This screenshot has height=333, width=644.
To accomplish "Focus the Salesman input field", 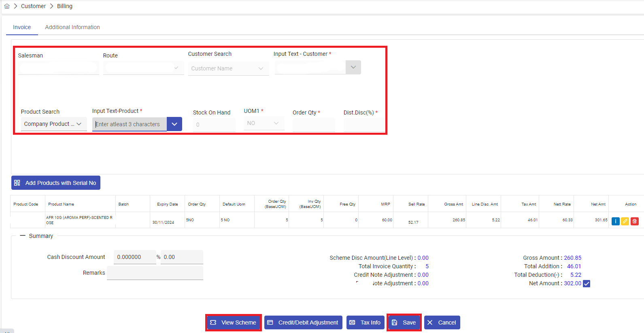I will pyautogui.click(x=58, y=68).
